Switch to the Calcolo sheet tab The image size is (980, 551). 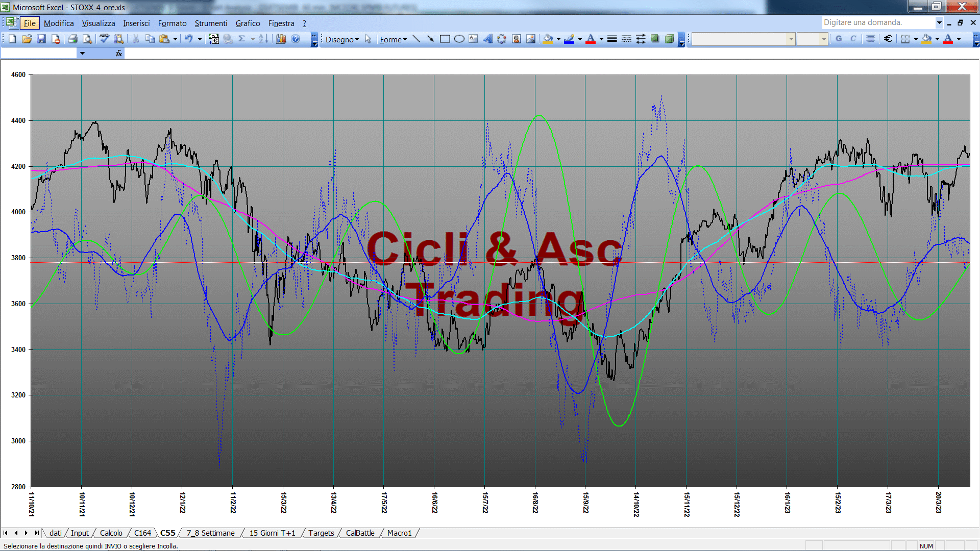click(x=111, y=533)
